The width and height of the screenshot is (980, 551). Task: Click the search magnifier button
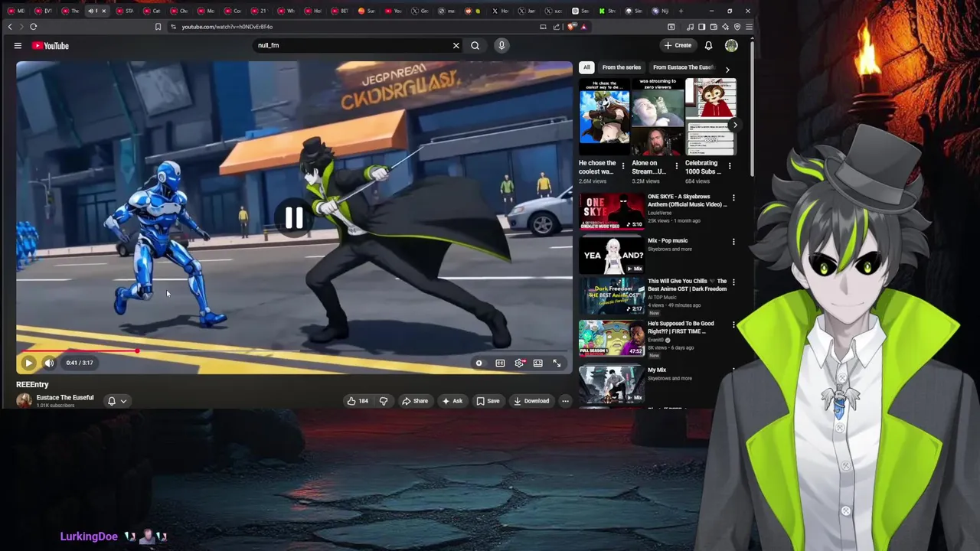click(x=475, y=45)
